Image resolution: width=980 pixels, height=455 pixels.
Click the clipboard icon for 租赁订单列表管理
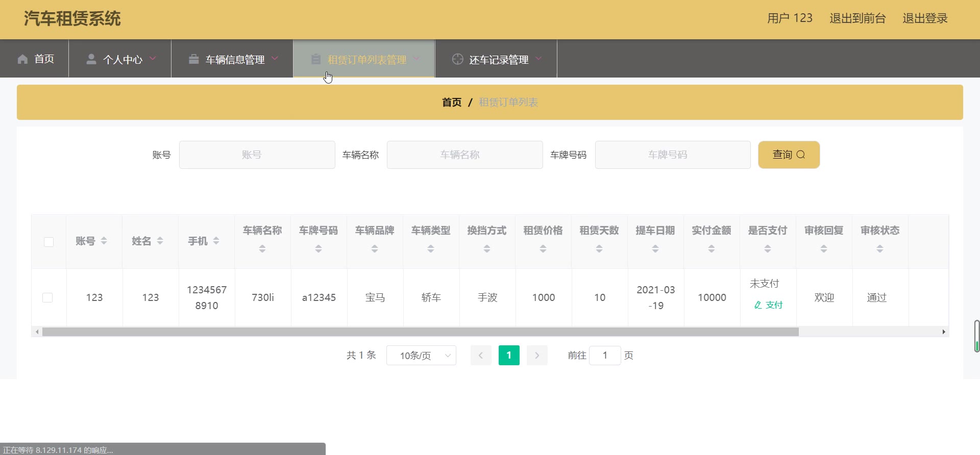click(316, 59)
